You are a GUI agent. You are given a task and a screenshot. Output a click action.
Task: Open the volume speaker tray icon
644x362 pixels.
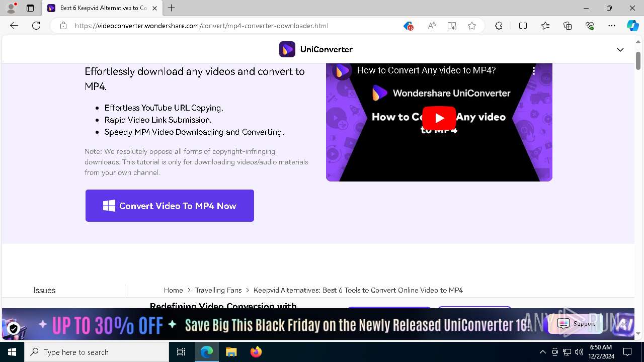579,352
